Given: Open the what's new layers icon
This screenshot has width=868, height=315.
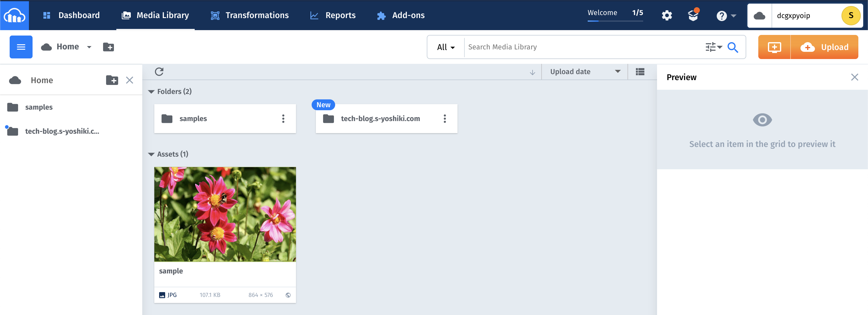Looking at the screenshot, I should 693,15.
